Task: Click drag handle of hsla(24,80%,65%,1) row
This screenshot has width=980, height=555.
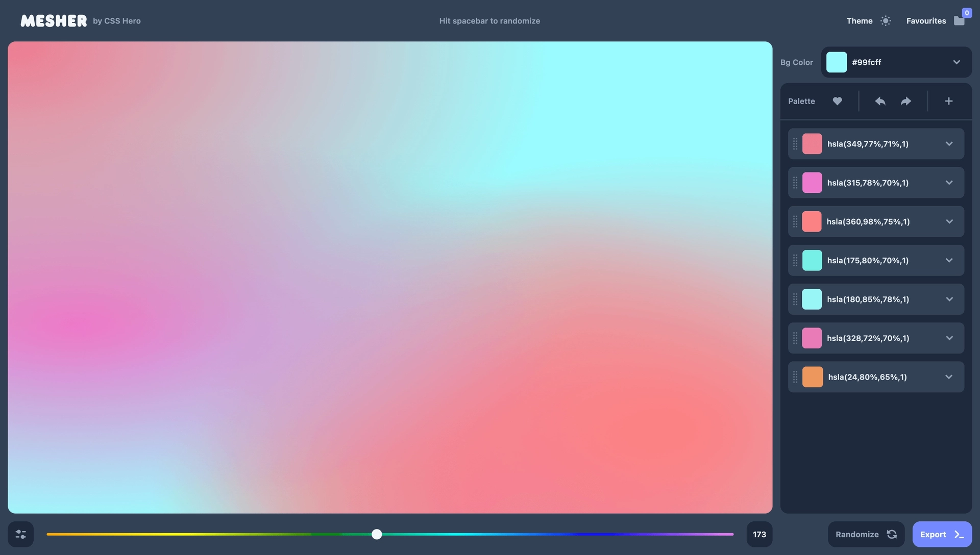Action: point(795,377)
